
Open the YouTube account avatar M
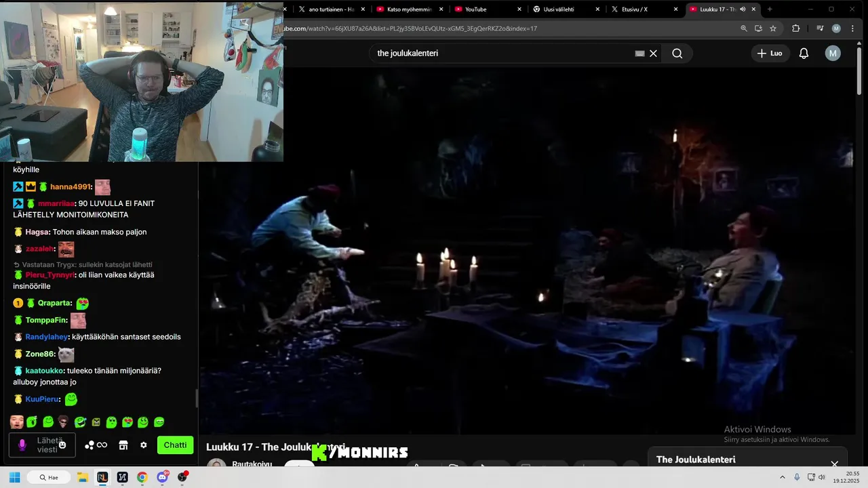[x=833, y=54]
